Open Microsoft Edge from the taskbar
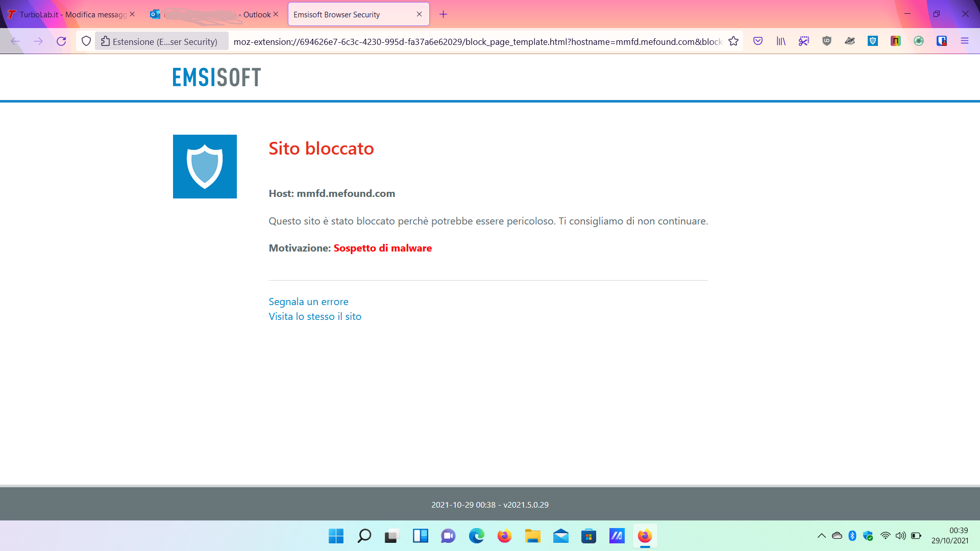The image size is (980, 551). tap(476, 536)
